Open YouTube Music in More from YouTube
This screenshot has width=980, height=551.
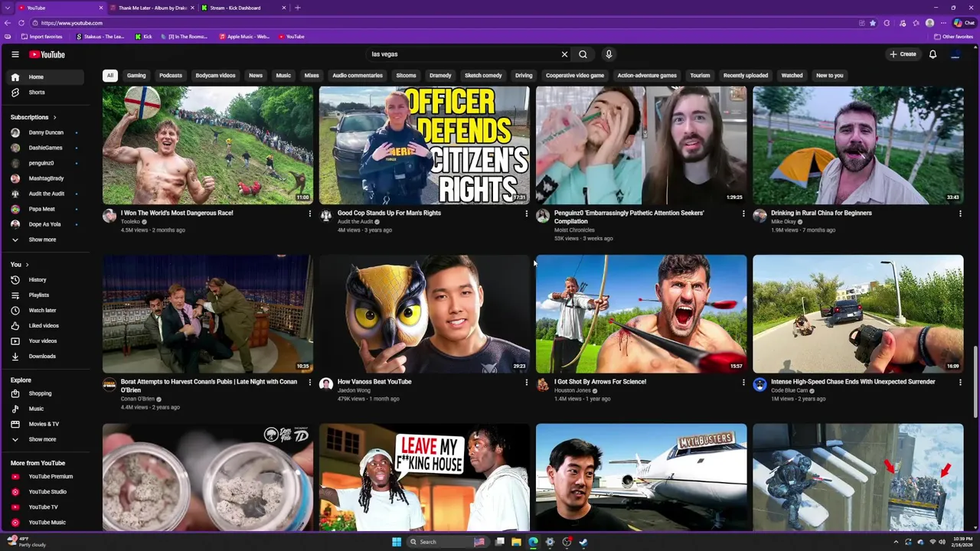coord(47,523)
